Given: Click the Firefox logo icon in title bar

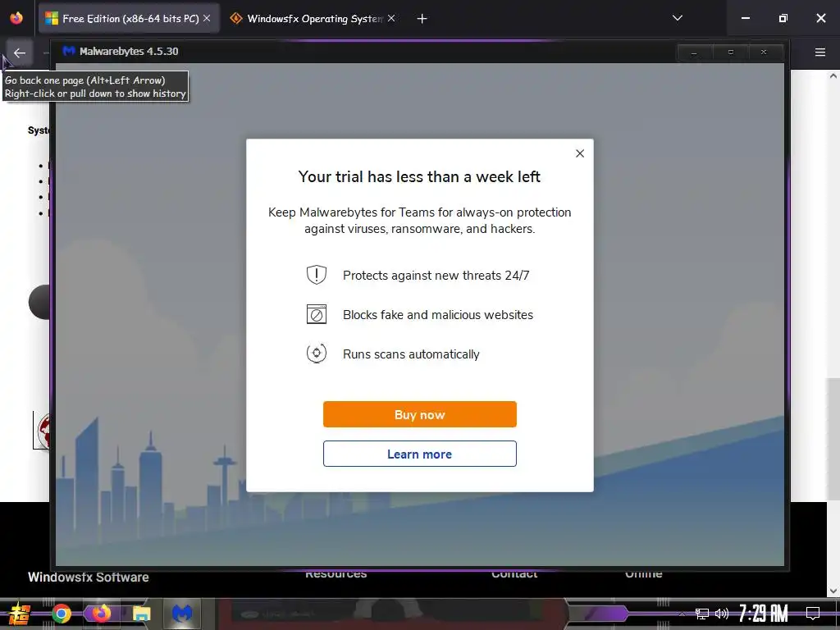Looking at the screenshot, I should pyautogui.click(x=16, y=18).
